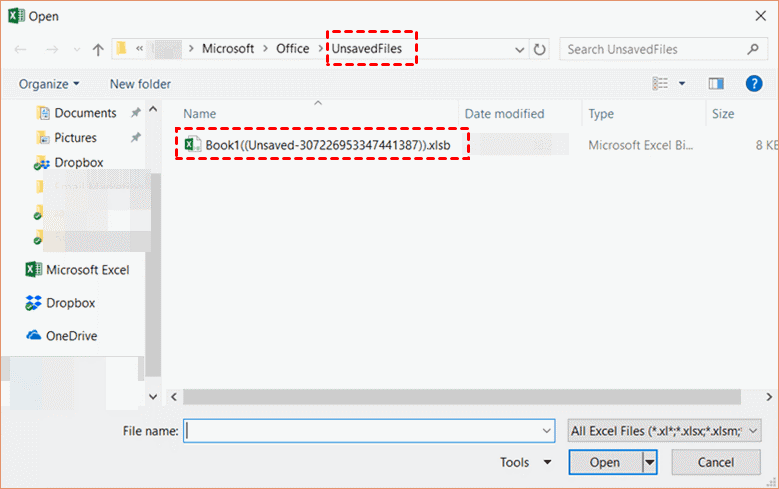The width and height of the screenshot is (779, 489).
Task: Select the Microsoft breadcrumb segment
Action: (x=228, y=49)
